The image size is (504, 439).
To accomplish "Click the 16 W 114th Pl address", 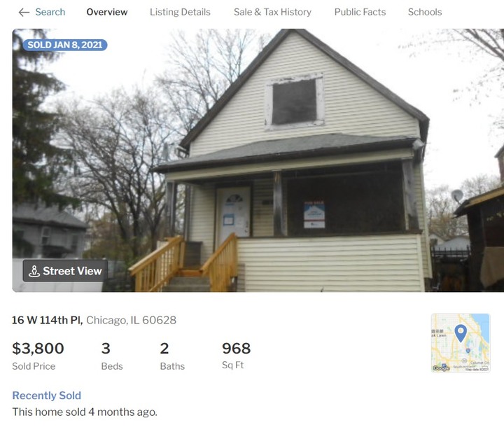I will (48, 320).
